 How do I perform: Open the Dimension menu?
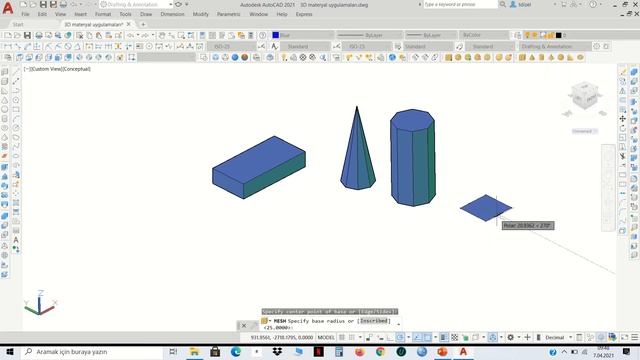click(172, 14)
